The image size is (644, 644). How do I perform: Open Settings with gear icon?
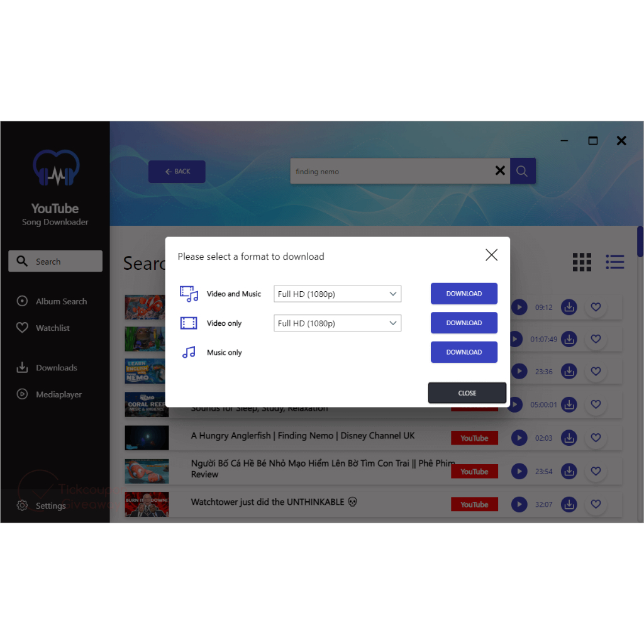(23, 506)
